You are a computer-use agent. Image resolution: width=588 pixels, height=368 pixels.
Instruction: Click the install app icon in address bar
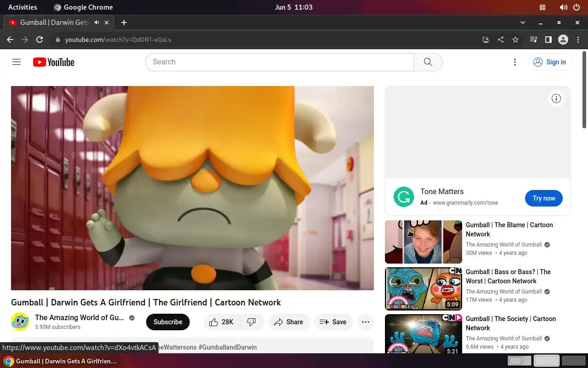(x=486, y=40)
